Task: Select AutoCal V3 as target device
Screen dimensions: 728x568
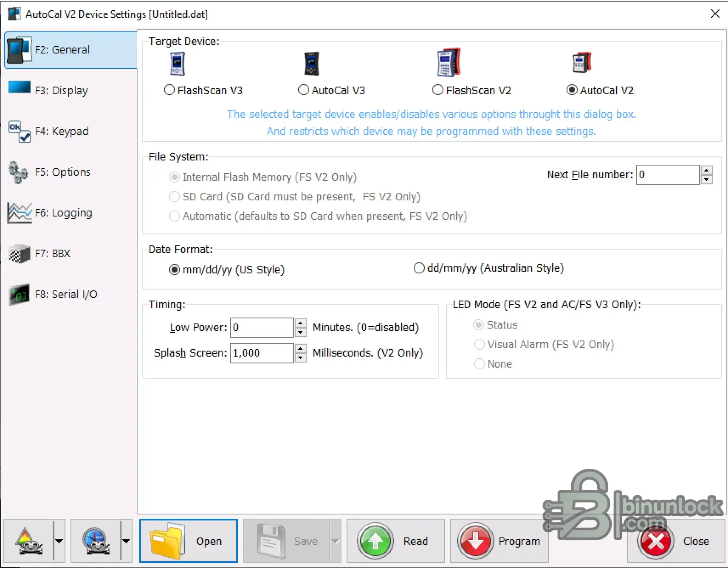Action: pos(332,90)
